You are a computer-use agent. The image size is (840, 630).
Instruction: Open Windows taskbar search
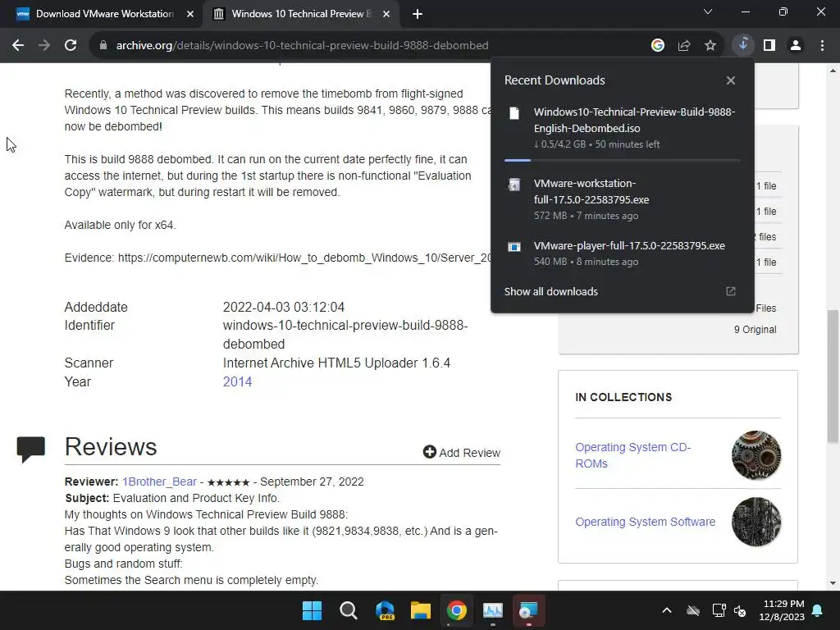point(348,610)
